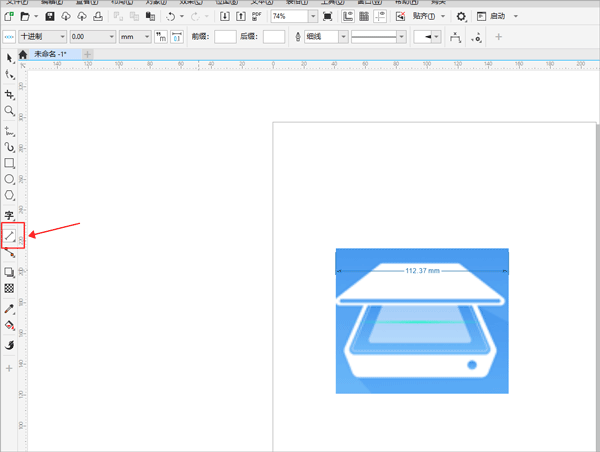This screenshot has height=452, width=600.
Task: Toggle dynamic dimensioning button
Action: [177, 37]
